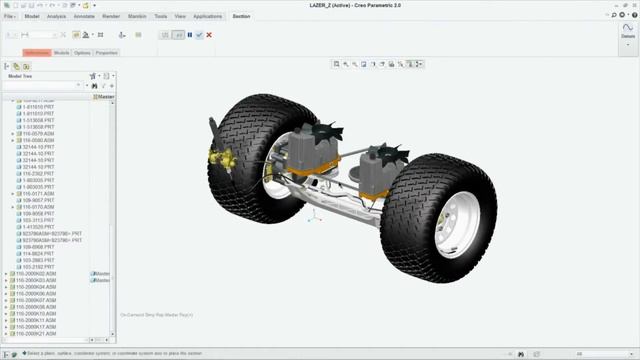
Task: Open the Models panel tab
Action: click(x=62, y=53)
